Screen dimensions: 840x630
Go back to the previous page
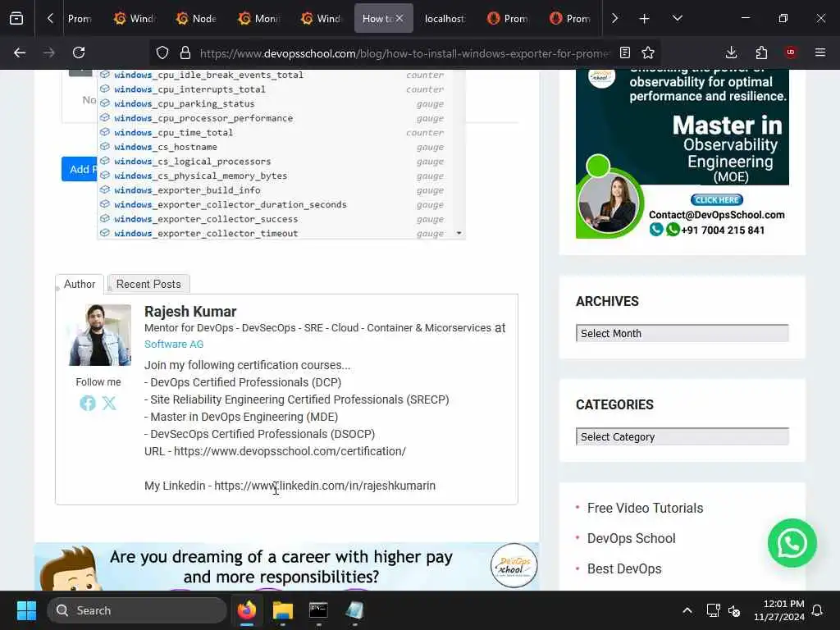20,52
